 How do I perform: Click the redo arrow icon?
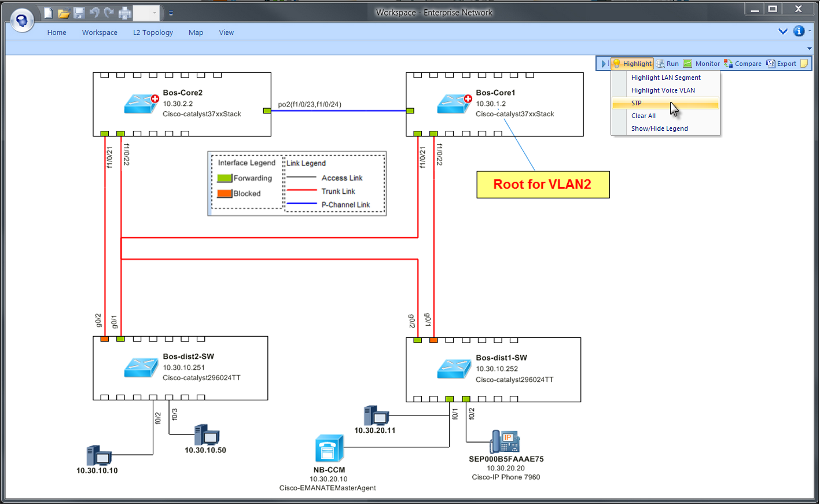coord(109,13)
